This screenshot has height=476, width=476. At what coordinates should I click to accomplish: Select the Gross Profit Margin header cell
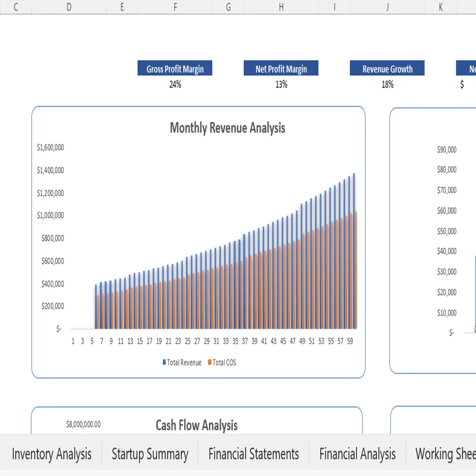coord(175,68)
